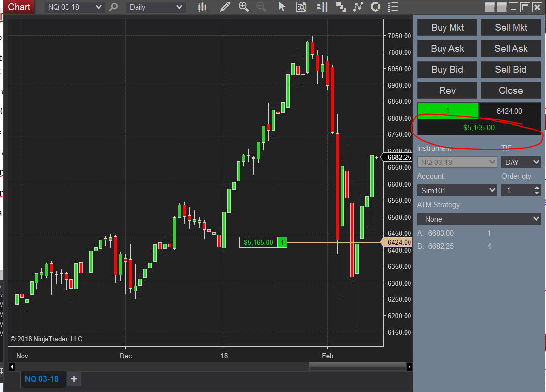Toggle the Chart Trader icon
Viewport: 546px width, 392px height.
pos(322,7)
